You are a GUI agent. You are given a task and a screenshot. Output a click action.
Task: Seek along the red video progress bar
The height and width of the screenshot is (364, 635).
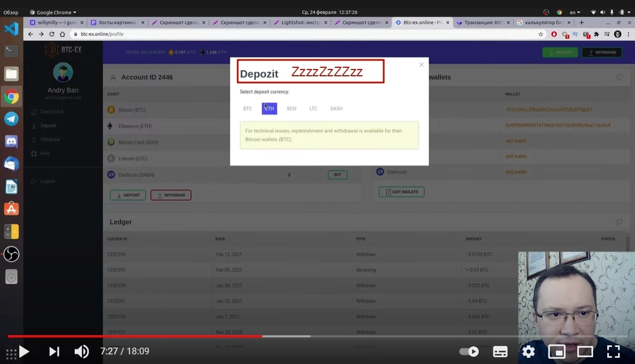click(x=135, y=336)
